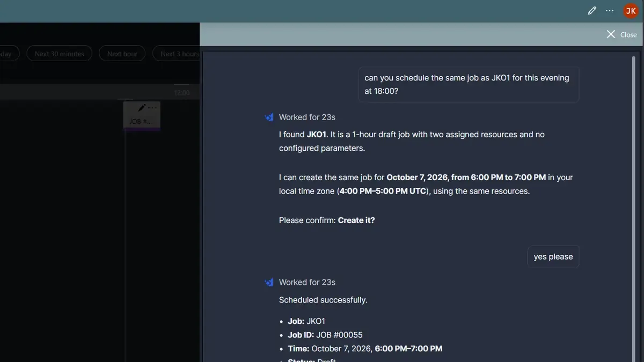The image size is (644, 362).
Task: Click the Close label of chat panel
Action: [x=628, y=35]
